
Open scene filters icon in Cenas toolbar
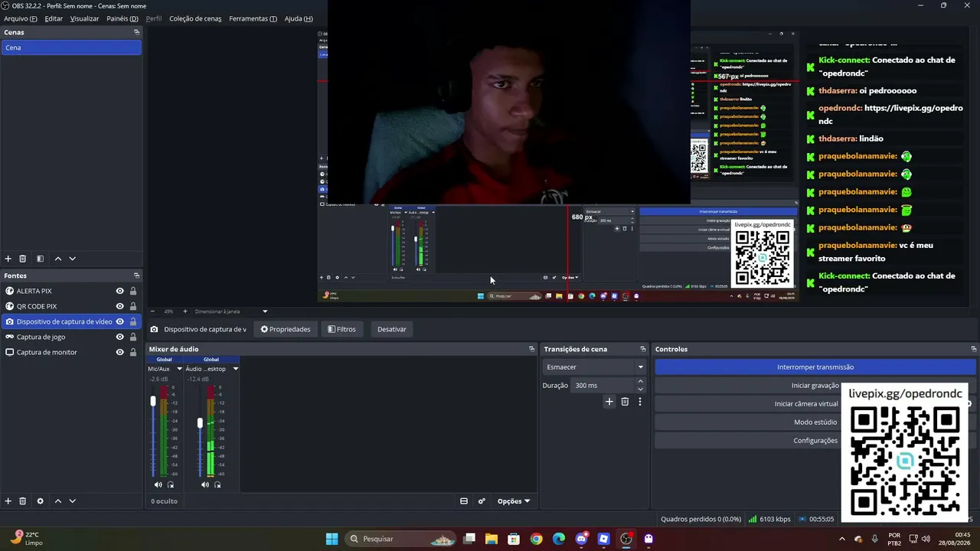pos(40,259)
